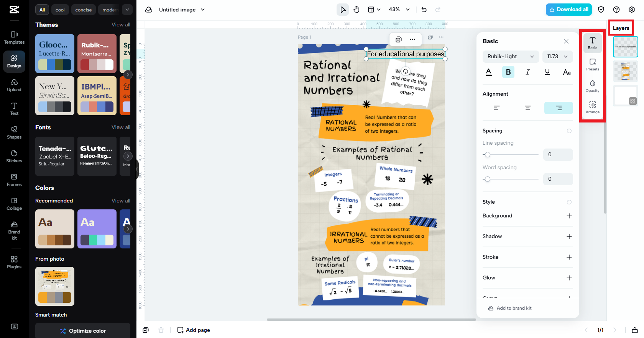Viewport: 644px width, 338px height.
Task: Toggle italic text formatting
Action: (x=527, y=72)
